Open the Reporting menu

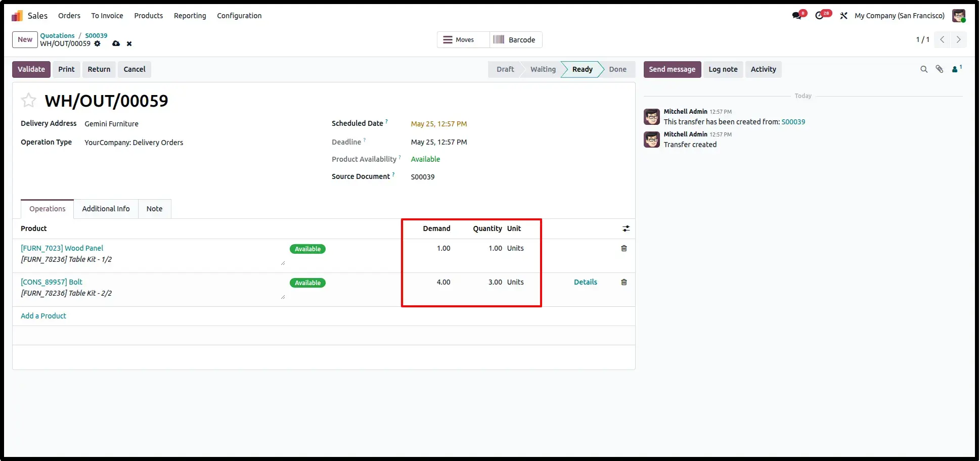pos(190,16)
